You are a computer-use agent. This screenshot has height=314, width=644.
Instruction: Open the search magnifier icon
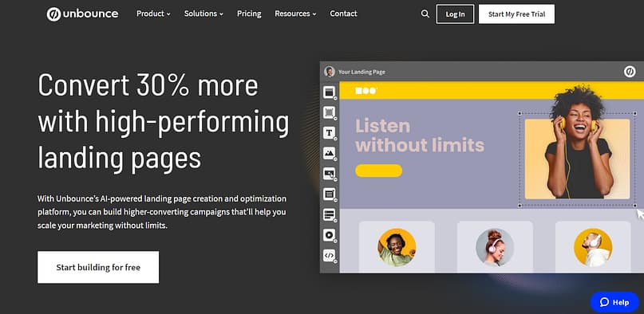[x=425, y=14]
